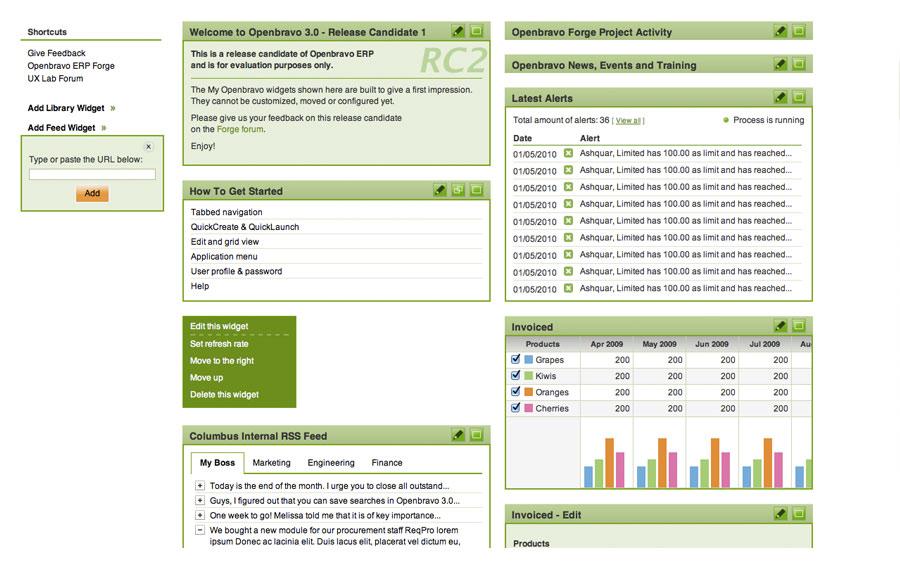Uncheck the Cherries product checkbox
This screenshot has height=570, width=900.
pyautogui.click(x=515, y=408)
